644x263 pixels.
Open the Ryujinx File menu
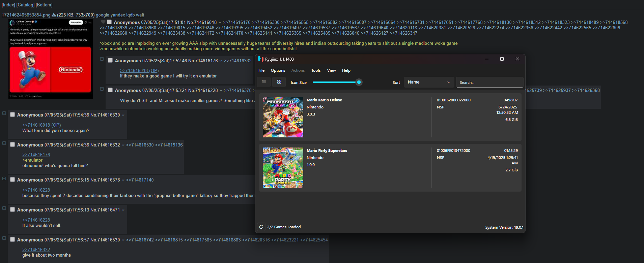pyautogui.click(x=261, y=70)
